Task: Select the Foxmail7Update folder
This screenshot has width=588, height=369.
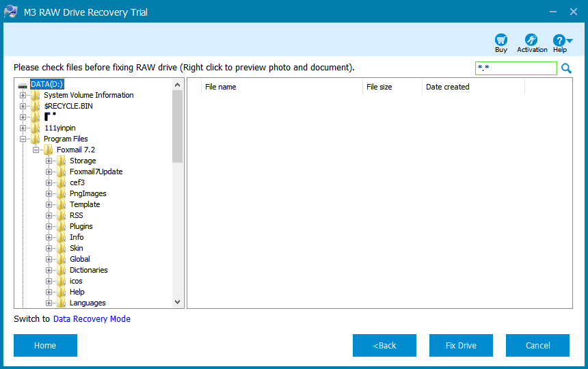Action: point(96,172)
